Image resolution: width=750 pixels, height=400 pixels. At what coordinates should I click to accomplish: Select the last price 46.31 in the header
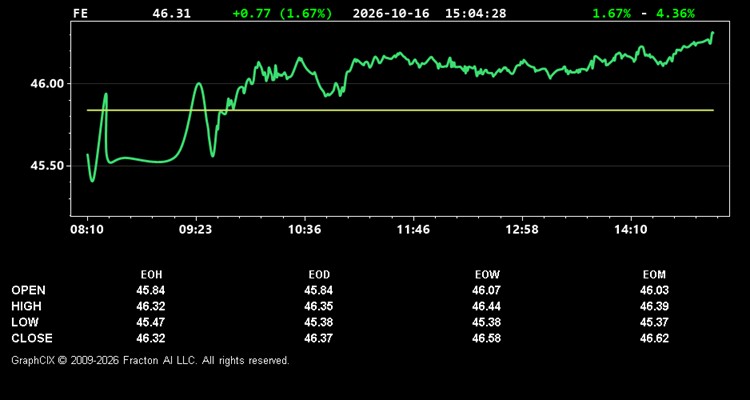point(171,13)
